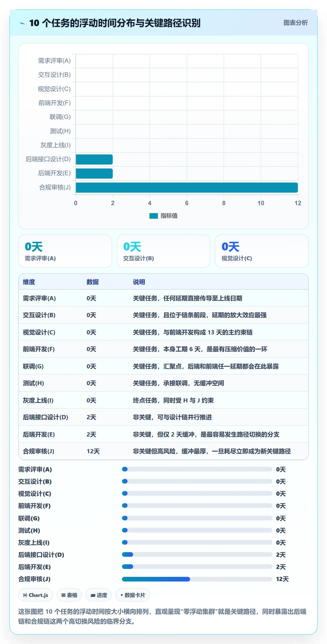Open the 视觉设计(C) 0天 data card
The height and width of the screenshot is (644, 327).
coord(261,251)
